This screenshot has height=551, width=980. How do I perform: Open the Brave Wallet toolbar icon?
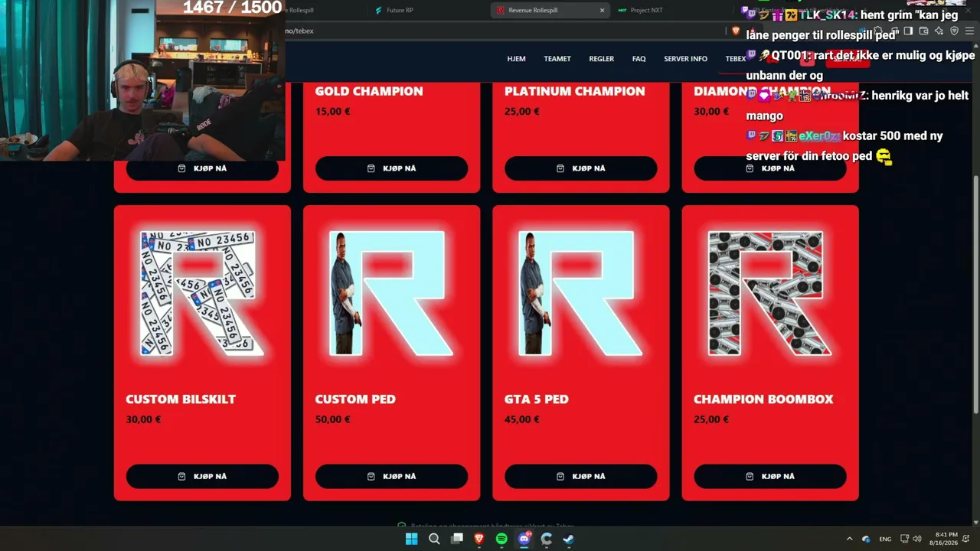pos(923,31)
